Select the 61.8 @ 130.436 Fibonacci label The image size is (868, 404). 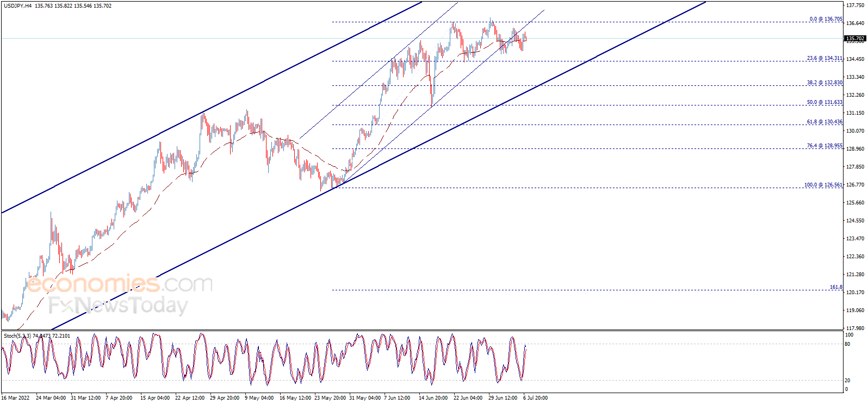[x=824, y=122]
